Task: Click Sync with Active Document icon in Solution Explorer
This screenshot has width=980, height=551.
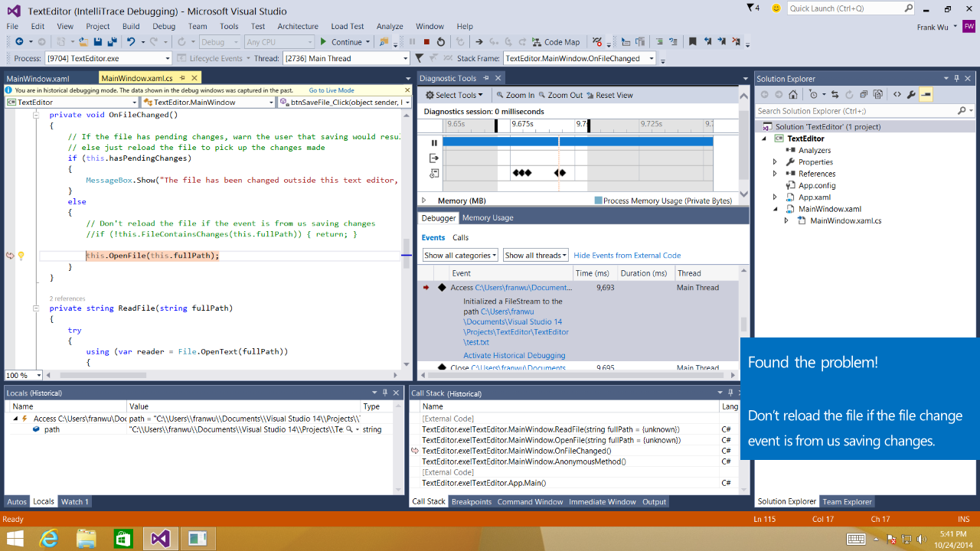Action: (835, 95)
